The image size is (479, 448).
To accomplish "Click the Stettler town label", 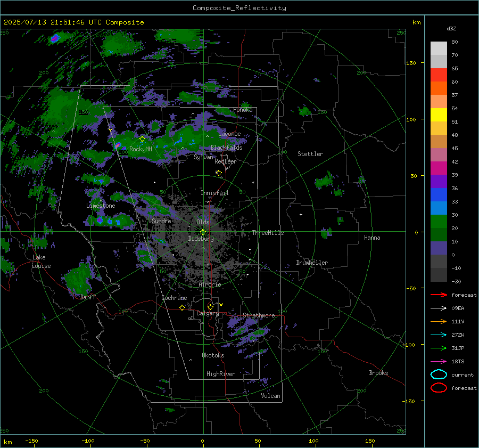I will (310, 154).
